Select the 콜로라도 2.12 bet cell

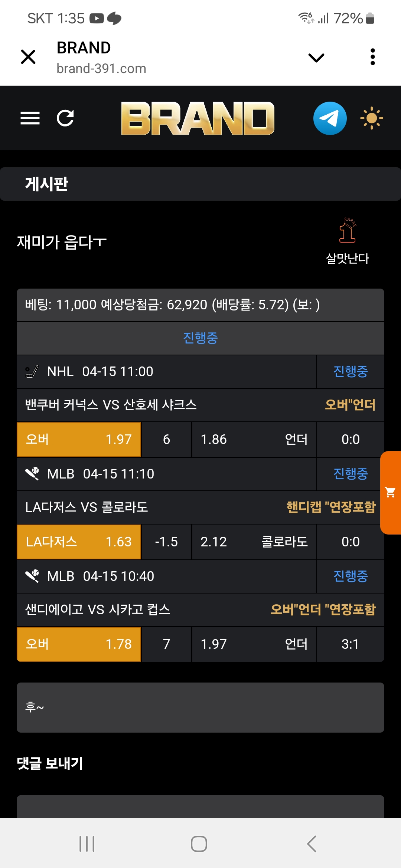click(x=254, y=542)
